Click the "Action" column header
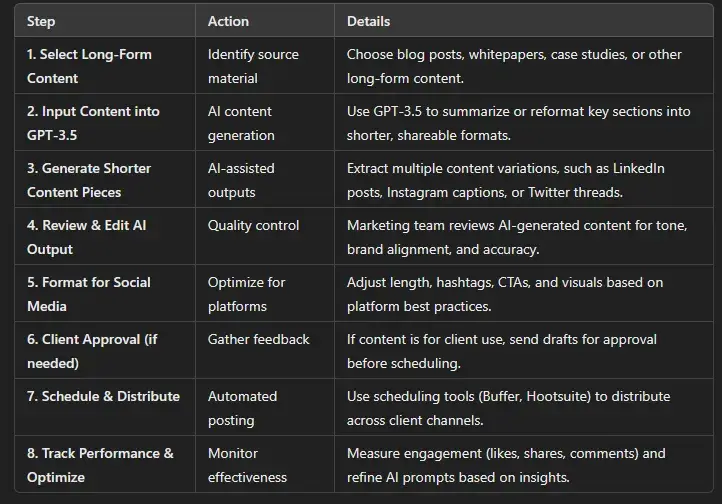The height and width of the screenshot is (504, 722). 228,21
